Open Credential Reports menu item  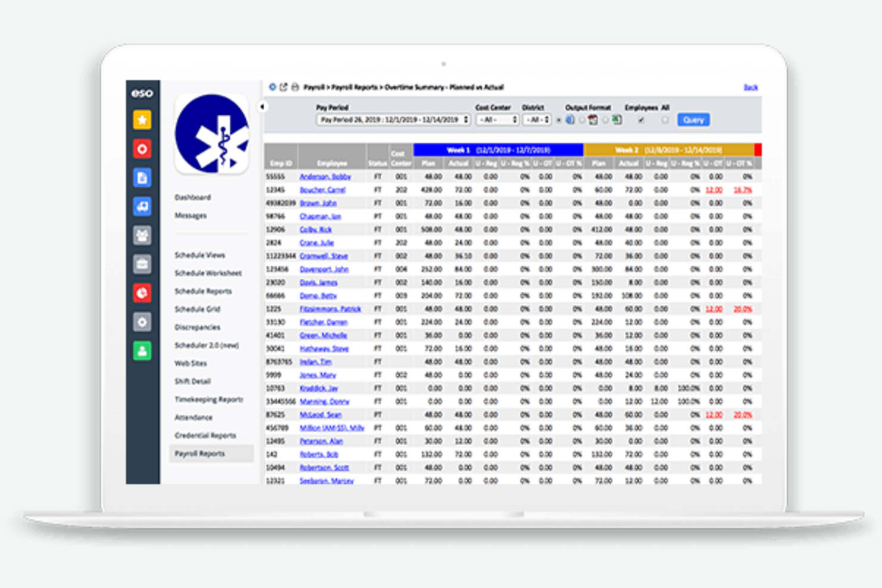[205, 435]
